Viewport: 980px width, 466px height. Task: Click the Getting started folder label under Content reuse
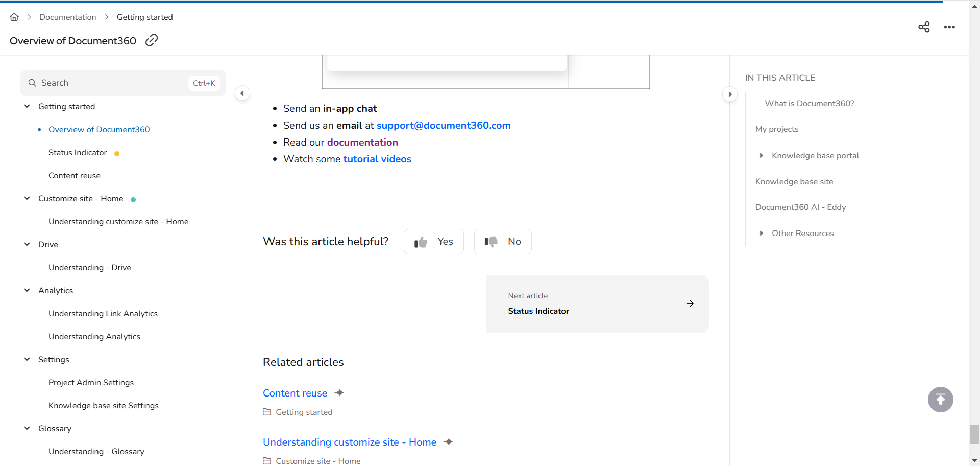[x=304, y=412]
